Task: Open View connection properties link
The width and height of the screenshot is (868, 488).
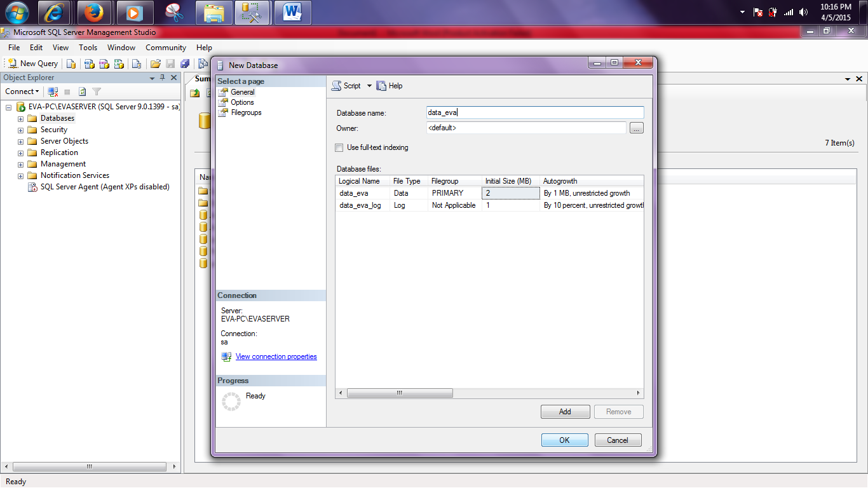Action: 276,356
